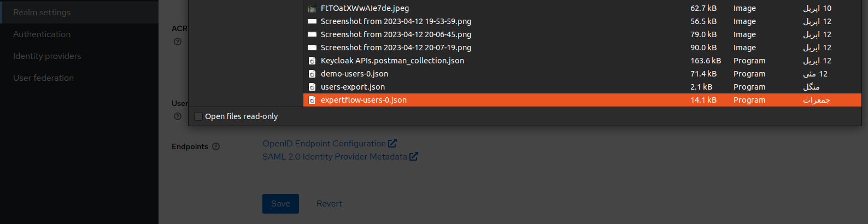
Task: Go to Authentication in the sidebar
Action: coord(42,34)
